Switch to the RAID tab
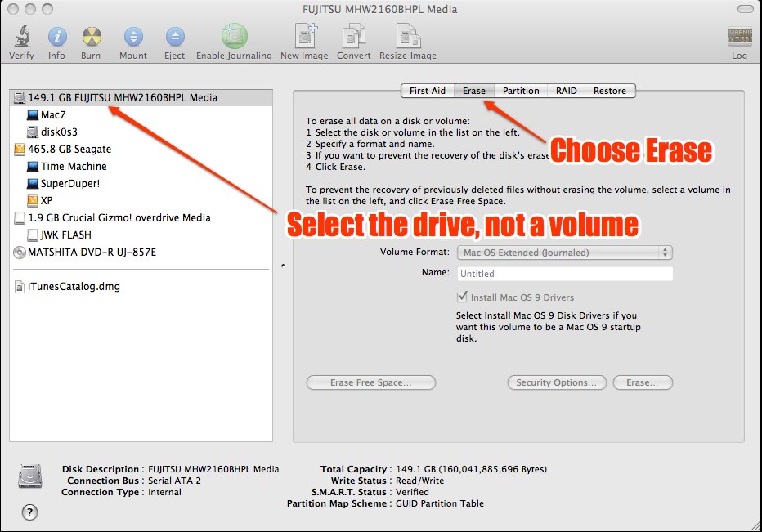Viewport: 762px width, 532px height. tap(566, 91)
